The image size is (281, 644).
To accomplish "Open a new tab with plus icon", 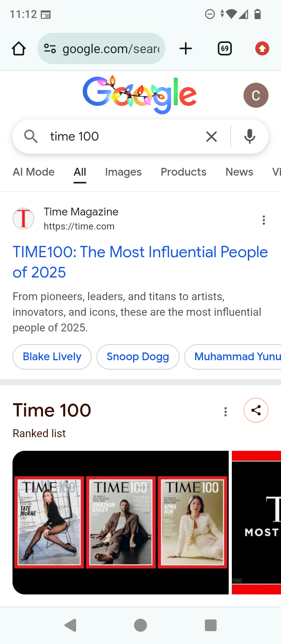I will pyautogui.click(x=186, y=49).
